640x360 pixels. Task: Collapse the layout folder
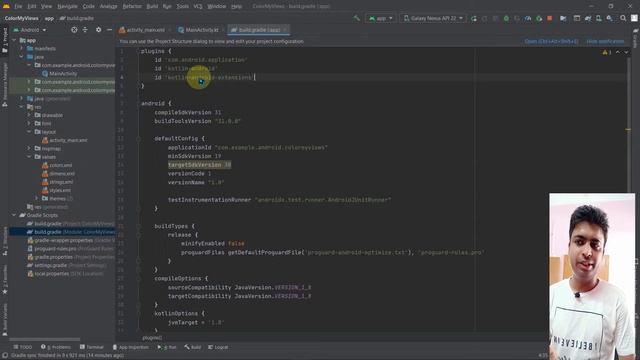point(29,132)
